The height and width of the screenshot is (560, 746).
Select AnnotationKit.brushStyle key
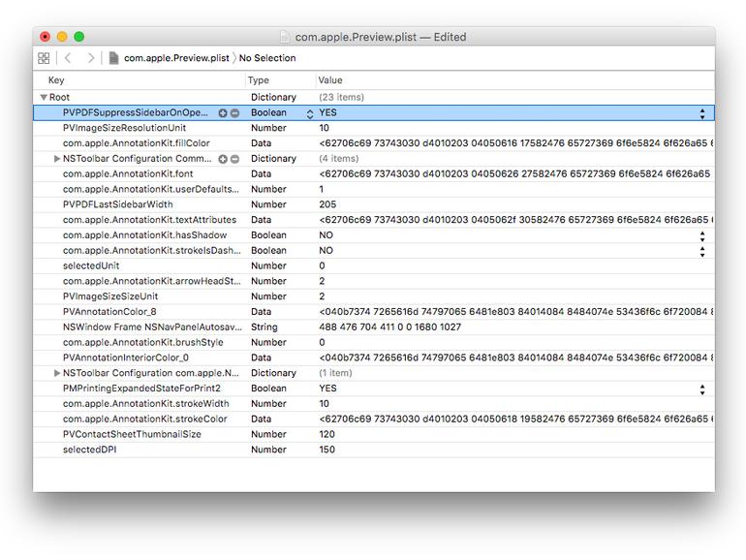142,342
